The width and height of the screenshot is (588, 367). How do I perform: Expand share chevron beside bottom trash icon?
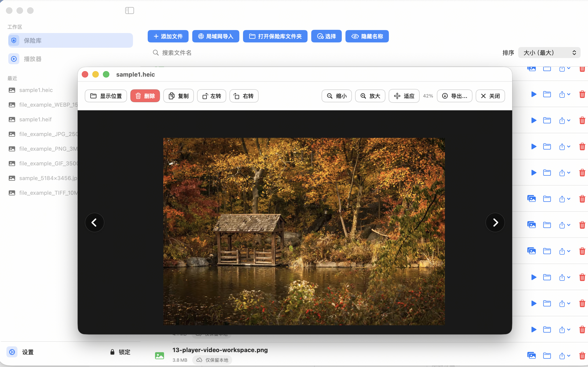point(568,356)
